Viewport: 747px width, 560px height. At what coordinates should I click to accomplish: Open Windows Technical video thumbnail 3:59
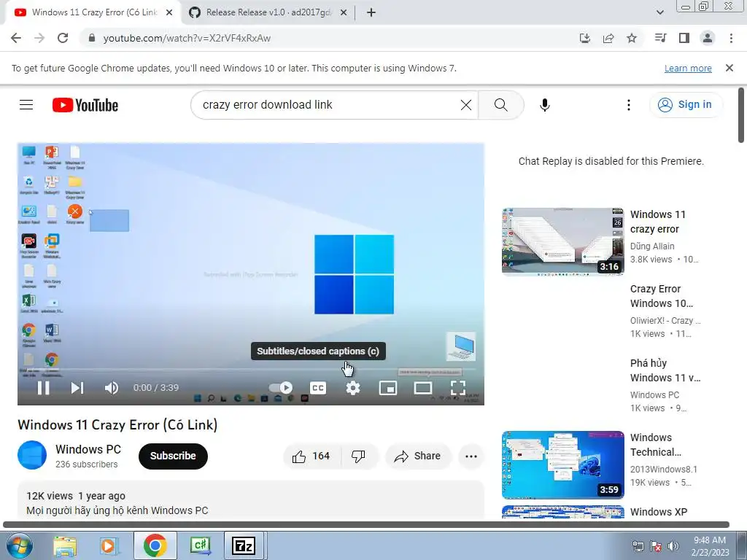562,464
